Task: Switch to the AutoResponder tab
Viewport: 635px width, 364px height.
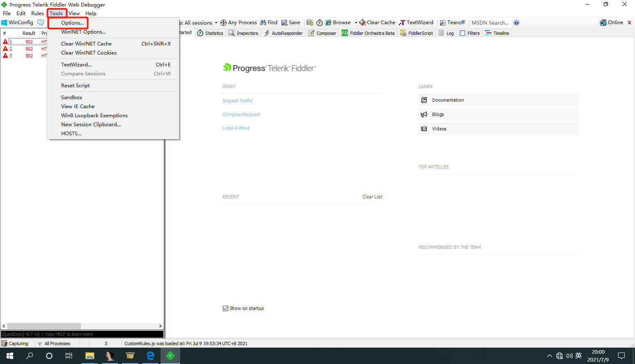Action: [x=283, y=33]
